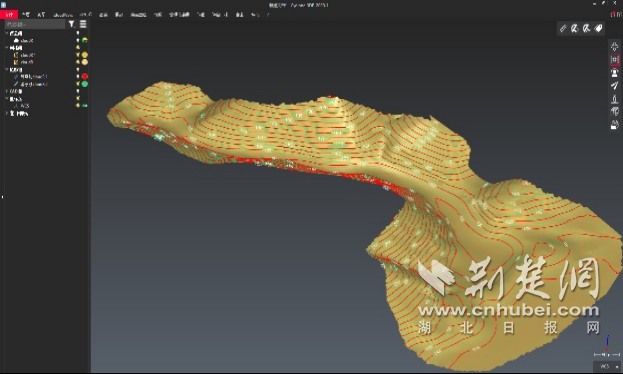The width and height of the screenshot is (623, 374).
Task: Click the green color circle in tree
Action: pos(85,84)
